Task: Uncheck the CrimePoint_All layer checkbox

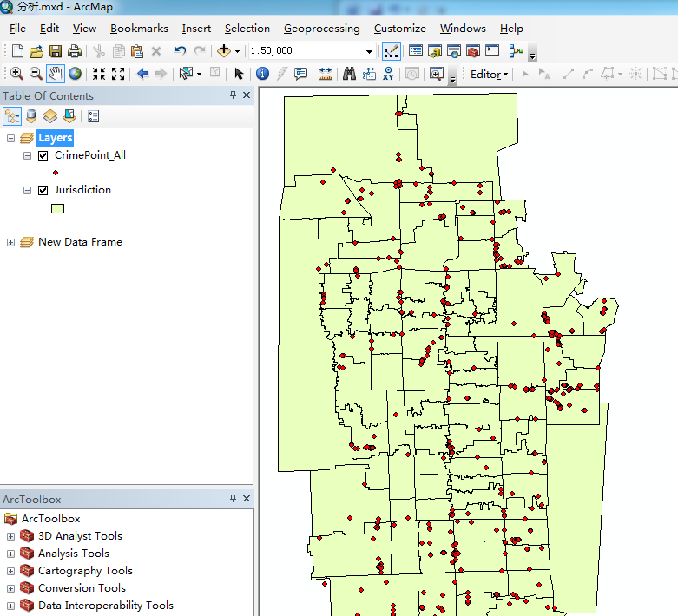Action: tap(43, 155)
